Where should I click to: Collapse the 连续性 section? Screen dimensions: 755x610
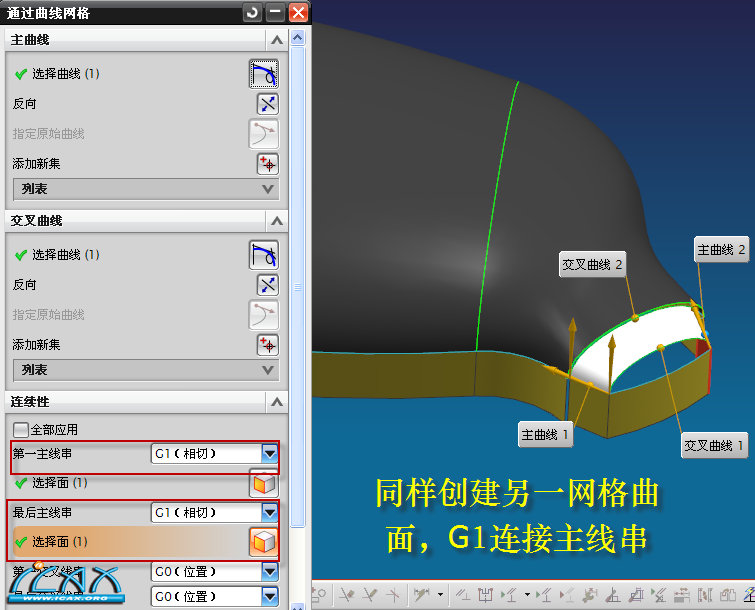pyautogui.click(x=277, y=402)
